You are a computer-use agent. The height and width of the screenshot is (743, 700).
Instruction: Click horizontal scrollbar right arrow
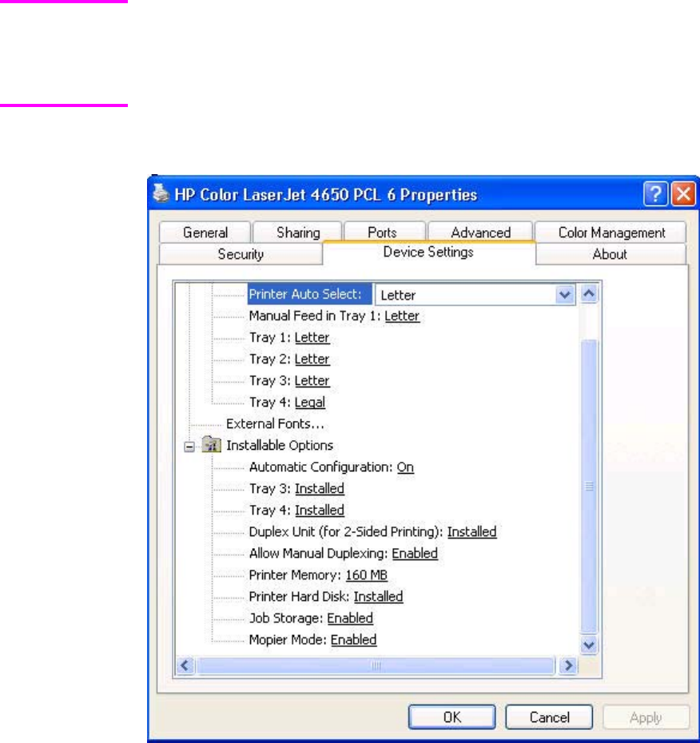(x=567, y=666)
